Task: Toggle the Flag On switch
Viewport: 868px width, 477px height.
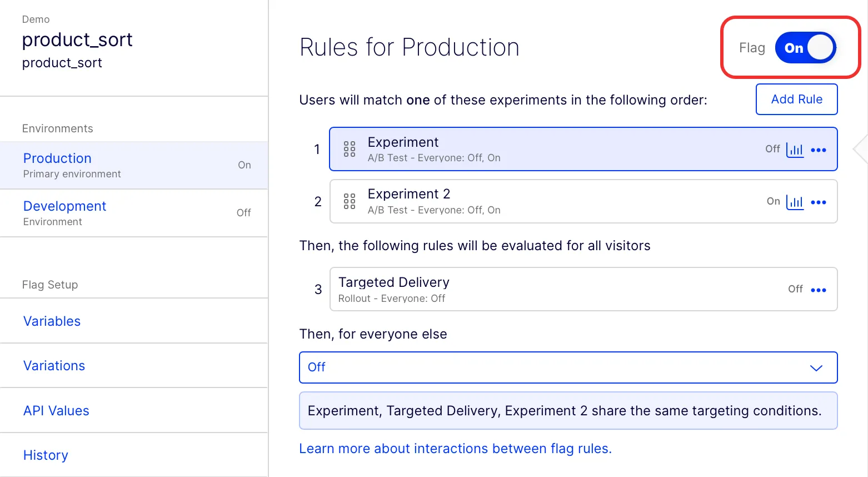Action: point(806,48)
